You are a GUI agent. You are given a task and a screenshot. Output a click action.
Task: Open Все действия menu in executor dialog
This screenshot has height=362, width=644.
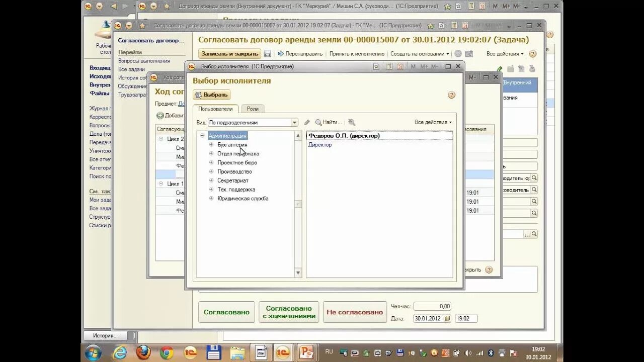click(x=433, y=122)
